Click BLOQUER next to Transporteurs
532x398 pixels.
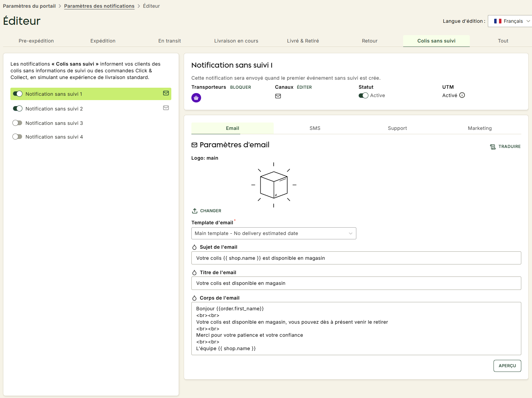tap(241, 87)
